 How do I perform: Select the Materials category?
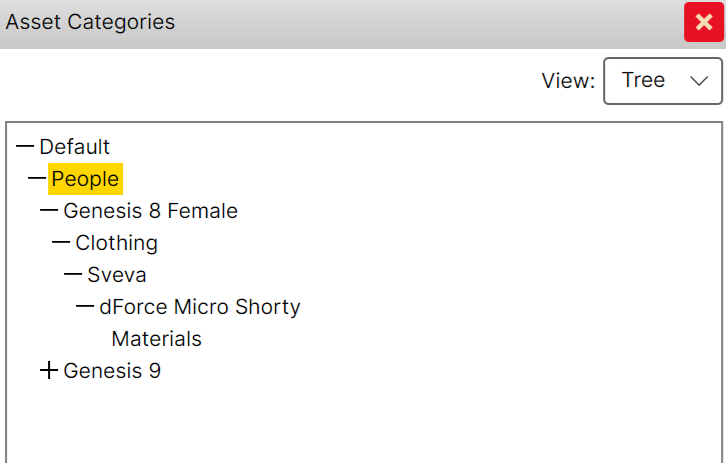point(156,339)
